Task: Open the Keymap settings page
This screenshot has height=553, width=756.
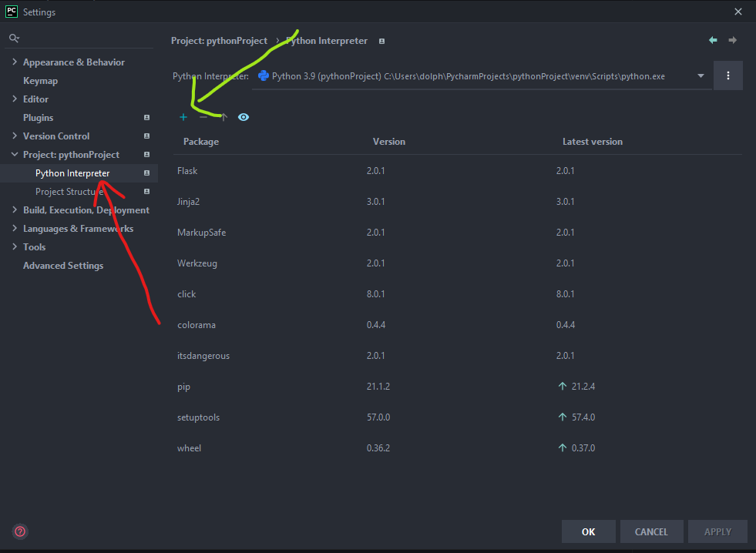Action: pos(41,80)
